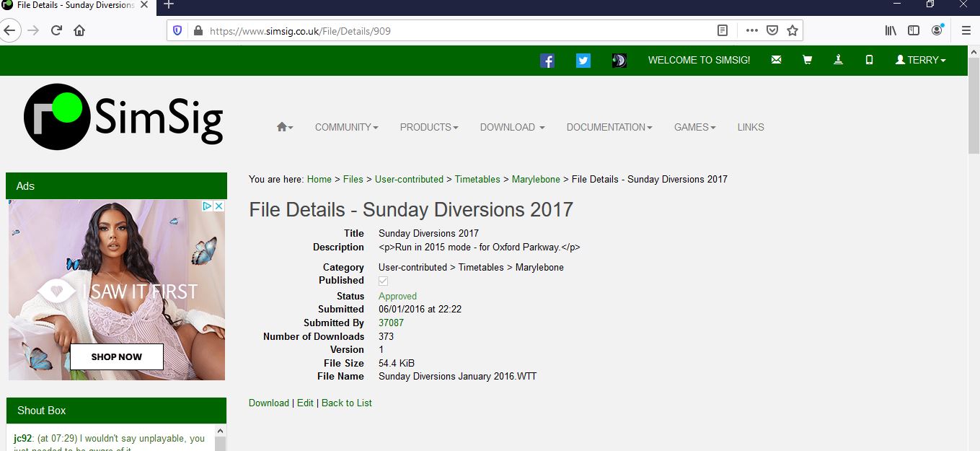The height and width of the screenshot is (451, 980).
Task: Click the TeamSpeak icon beside Twitter
Action: (x=619, y=61)
